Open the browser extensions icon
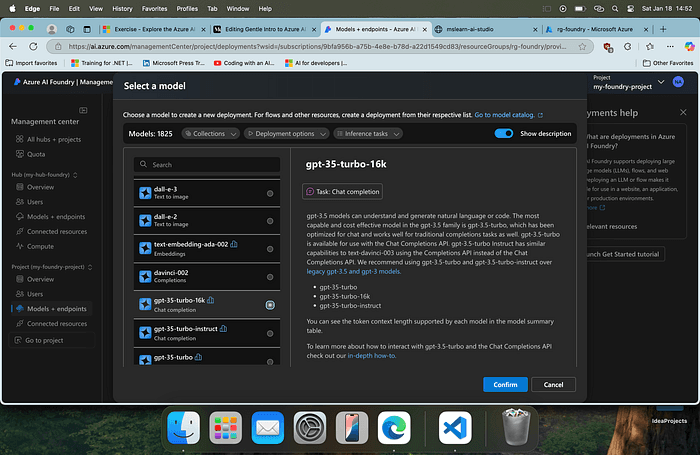This screenshot has height=455, width=700. [x=628, y=46]
